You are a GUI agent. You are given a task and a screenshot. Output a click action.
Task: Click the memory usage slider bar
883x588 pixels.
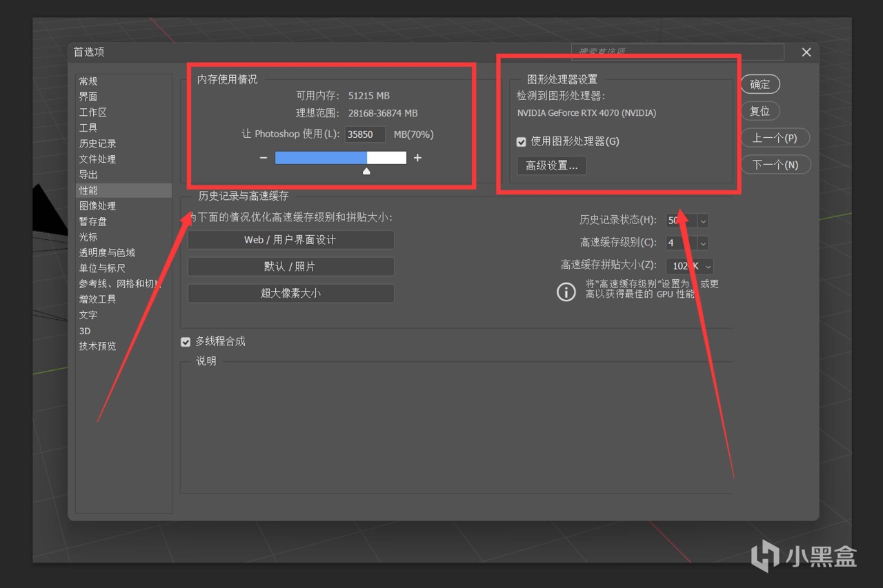(341, 158)
